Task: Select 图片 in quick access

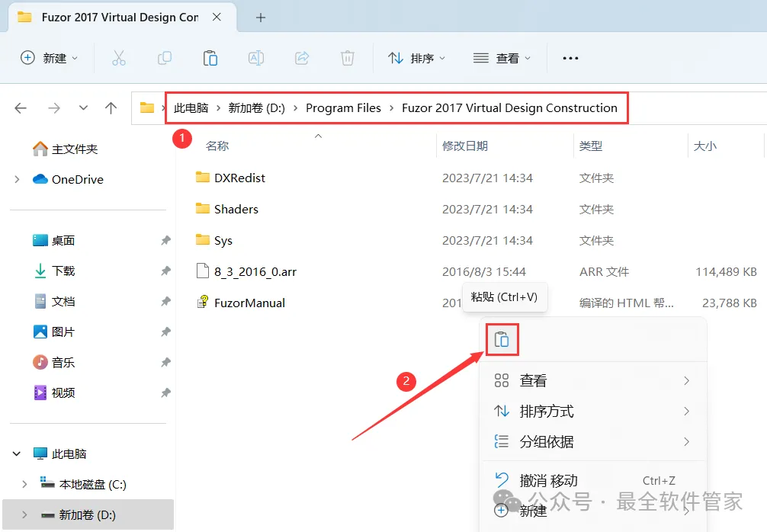Action: [x=54, y=332]
